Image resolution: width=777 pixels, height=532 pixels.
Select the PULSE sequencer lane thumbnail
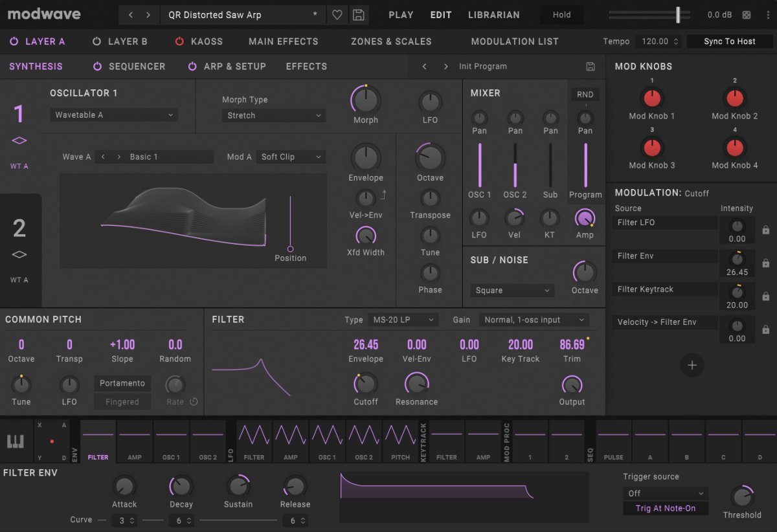(x=614, y=441)
